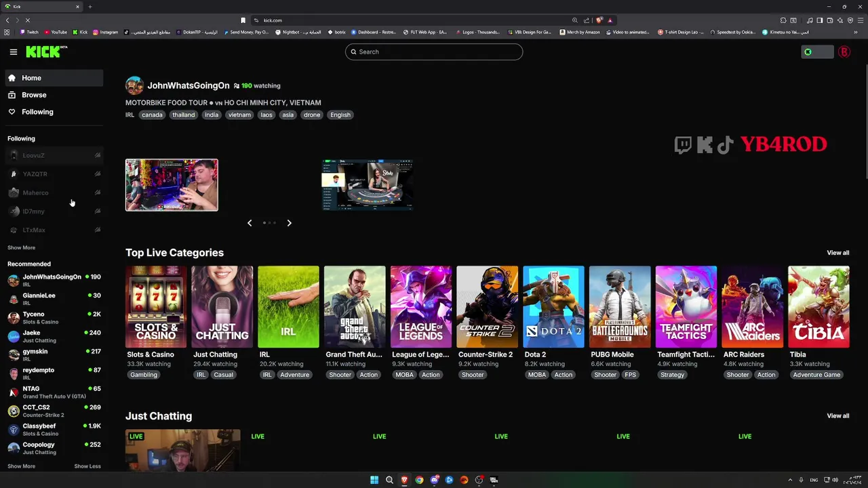Screen dimensions: 868x488
Task: Stop the page loading in browser toolbar
Action: [28, 20]
